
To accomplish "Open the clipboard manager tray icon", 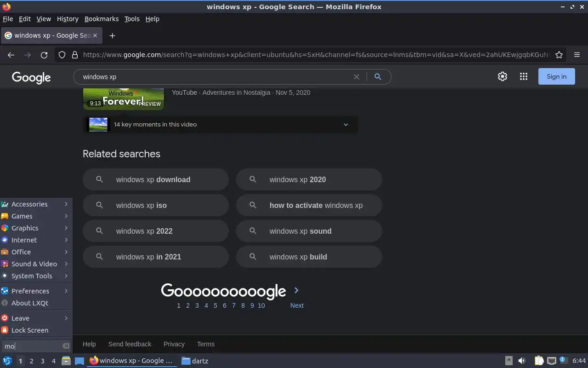I will (x=539, y=361).
